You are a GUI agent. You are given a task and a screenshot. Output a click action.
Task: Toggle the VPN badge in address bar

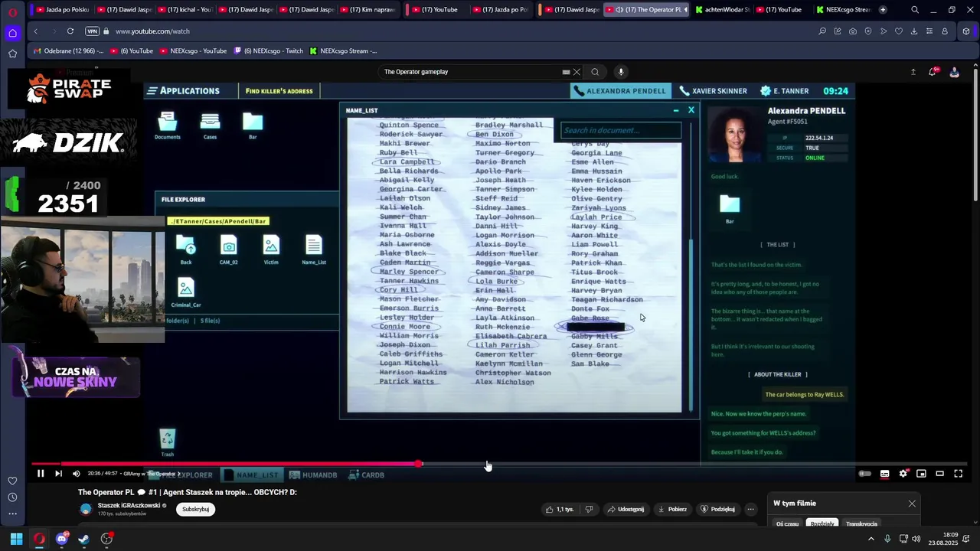point(93,31)
